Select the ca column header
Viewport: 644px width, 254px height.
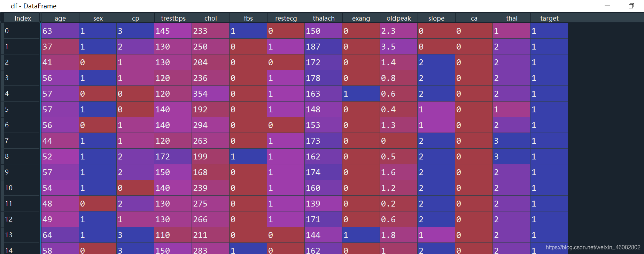pyautogui.click(x=474, y=18)
